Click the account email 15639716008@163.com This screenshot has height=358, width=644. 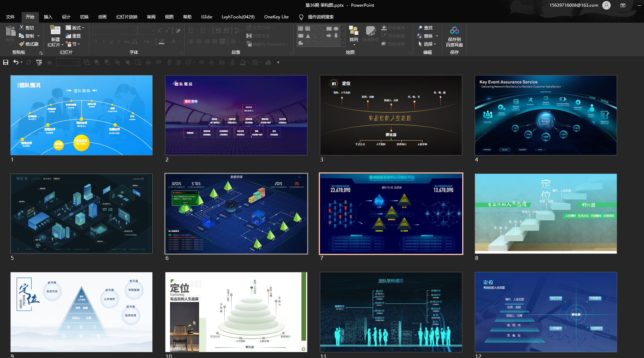574,5
